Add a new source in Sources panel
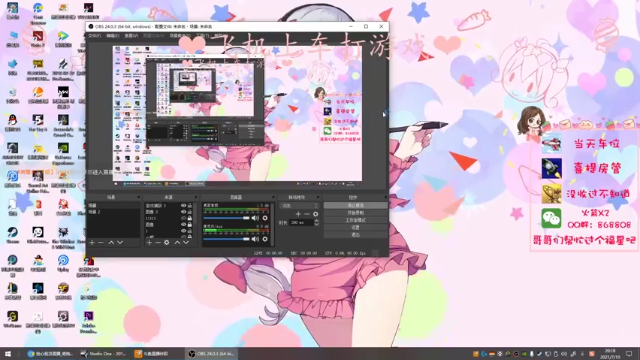 coord(149,242)
